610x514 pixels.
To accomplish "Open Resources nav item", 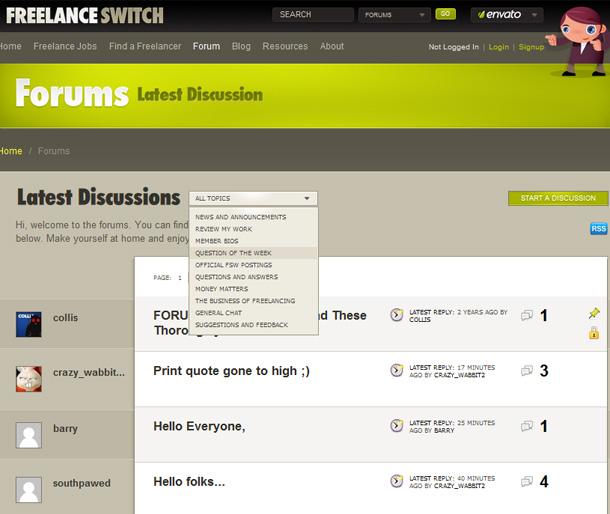I will tap(285, 46).
